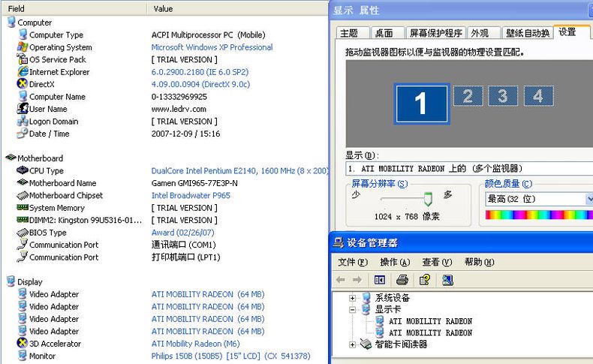Viewport: 593px width, 364px height.
Task: Open the DirectX 9.0c version link
Action: 200,84
